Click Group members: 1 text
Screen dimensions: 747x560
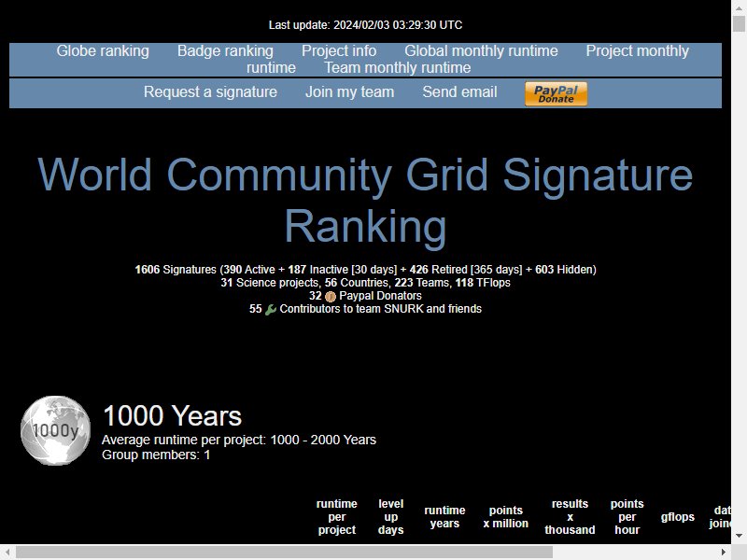156,455
